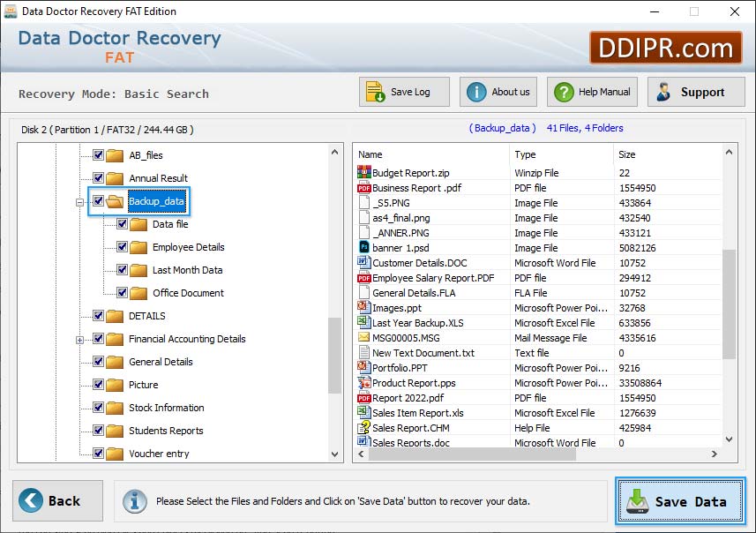Toggle the Office Document checkbox
The height and width of the screenshot is (533, 756).
122,292
